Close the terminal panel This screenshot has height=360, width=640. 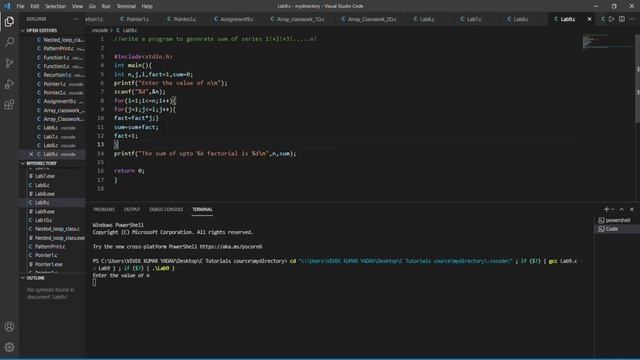632,209
